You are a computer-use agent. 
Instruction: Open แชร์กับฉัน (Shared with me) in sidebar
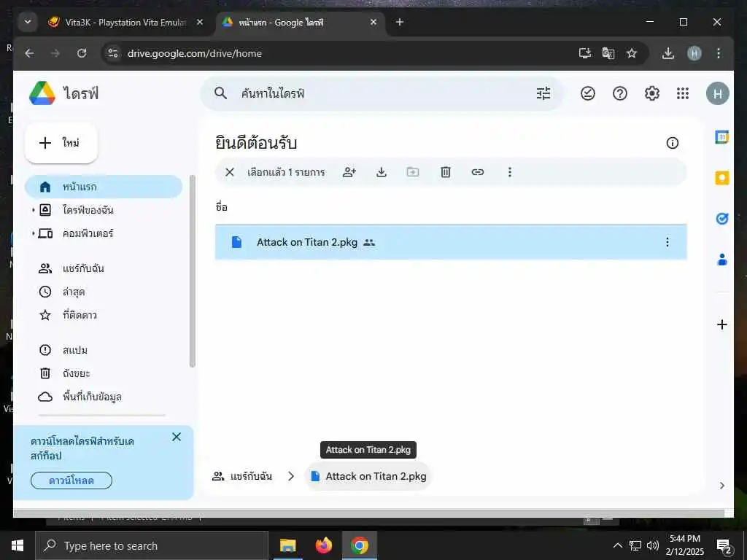tap(104, 268)
